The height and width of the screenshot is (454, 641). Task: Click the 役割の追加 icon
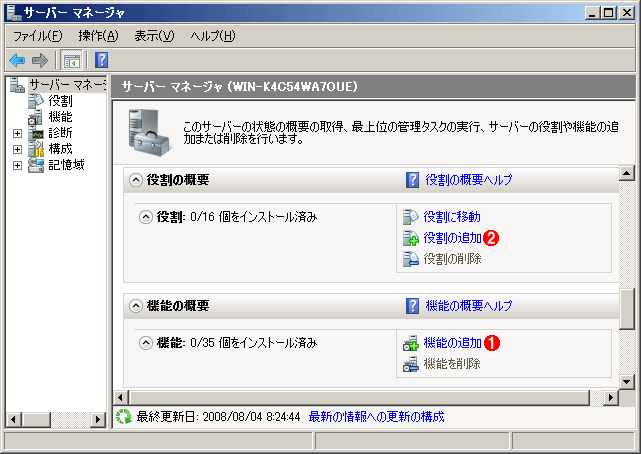click(411, 238)
